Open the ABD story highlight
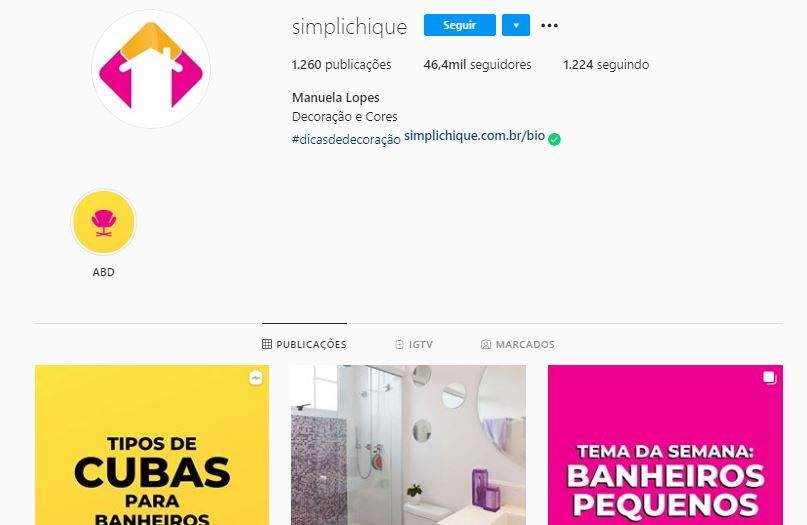This screenshot has width=807, height=525. (103, 222)
